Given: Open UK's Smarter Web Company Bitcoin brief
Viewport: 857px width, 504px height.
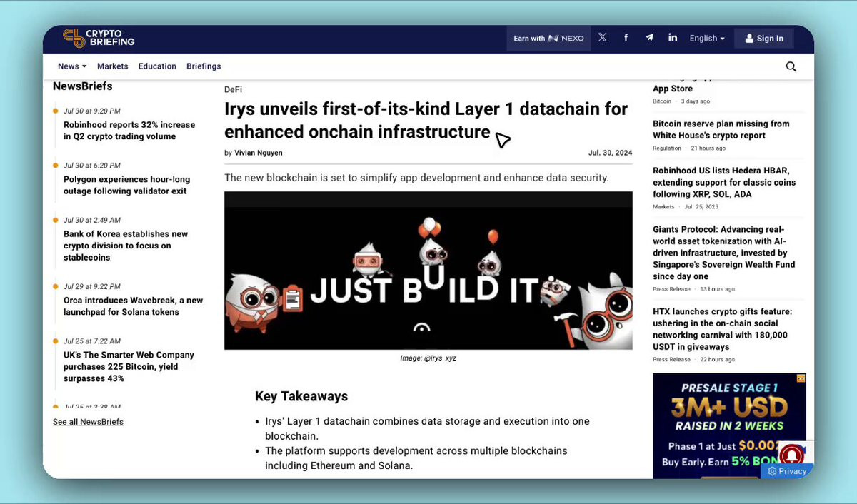Looking at the screenshot, I should pos(129,367).
